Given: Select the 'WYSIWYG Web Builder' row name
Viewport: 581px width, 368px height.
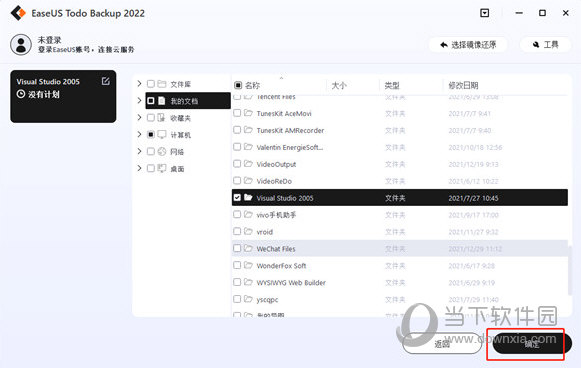Looking at the screenshot, I should tap(291, 283).
